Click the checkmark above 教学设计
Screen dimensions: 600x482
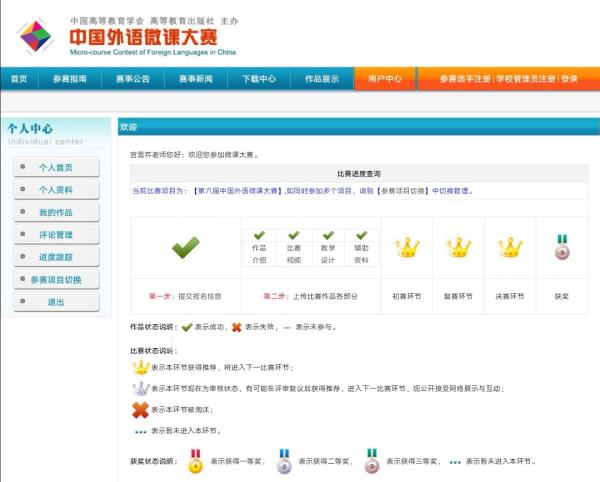[x=328, y=235]
